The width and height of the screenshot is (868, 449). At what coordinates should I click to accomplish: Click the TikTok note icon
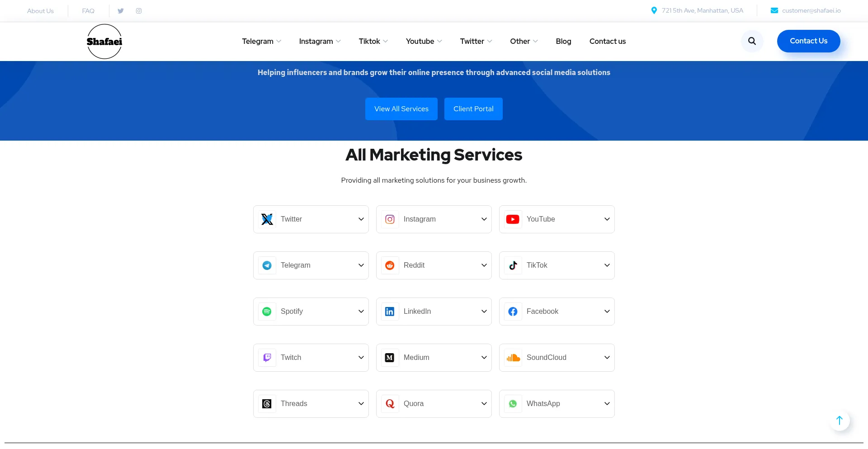[513, 265]
